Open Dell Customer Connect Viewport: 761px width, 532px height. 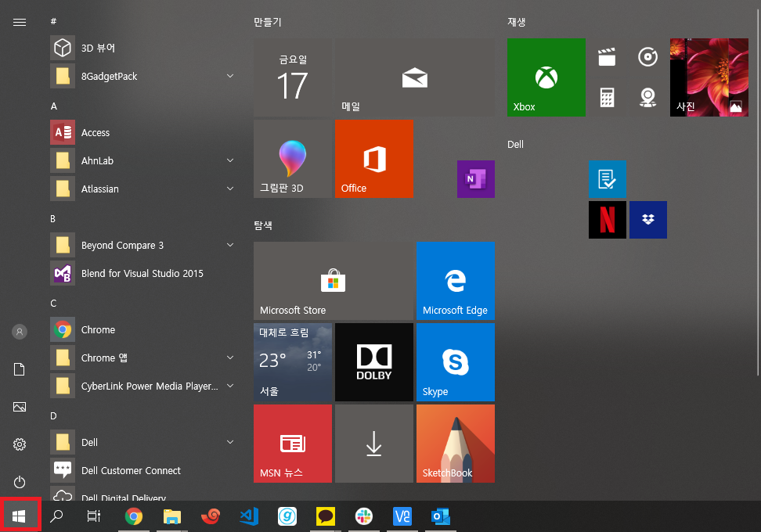(x=143, y=470)
